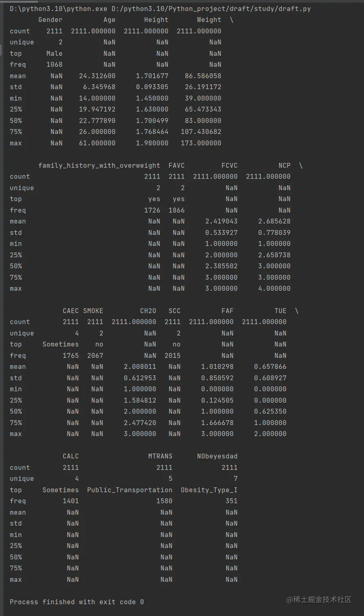Click the Gender column header text
Screen dimensions: 364x616
pyautogui.click(x=50, y=20)
